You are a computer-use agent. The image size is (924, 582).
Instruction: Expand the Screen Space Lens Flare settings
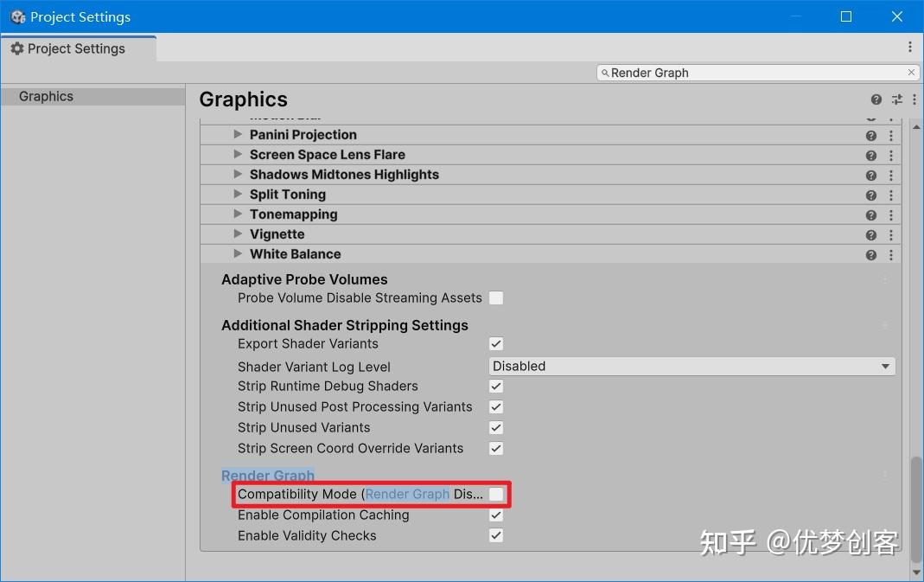click(238, 155)
